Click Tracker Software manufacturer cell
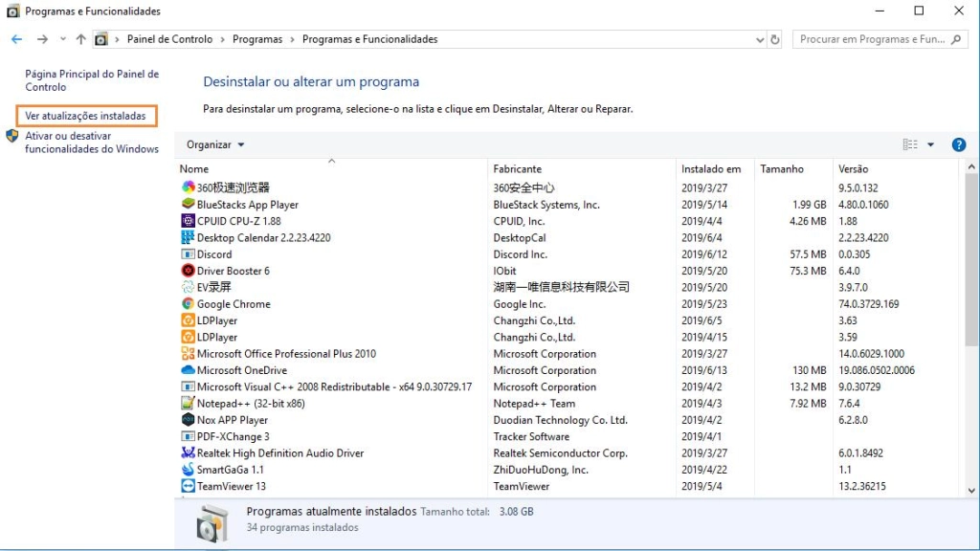Screen dimensions: 980x551 pyautogui.click(x=531, y=436)
